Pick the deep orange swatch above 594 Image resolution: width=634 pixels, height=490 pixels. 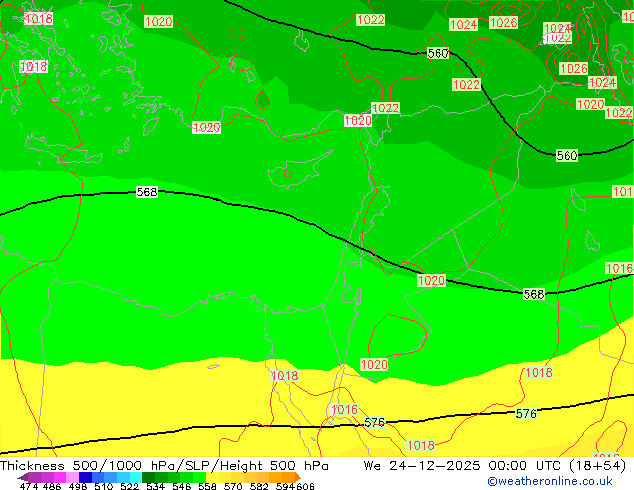pyautogui.click(x=288, y=477)
